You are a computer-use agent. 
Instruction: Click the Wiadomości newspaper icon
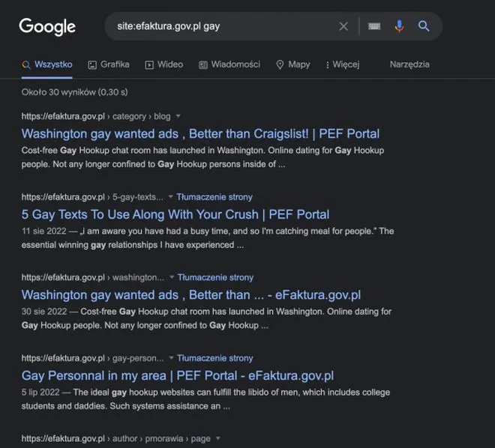pos(203,65)
